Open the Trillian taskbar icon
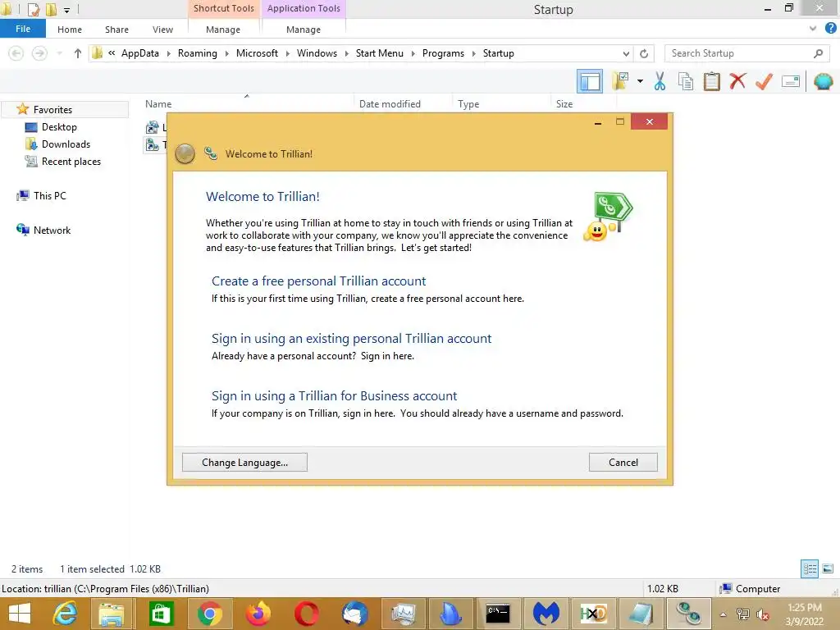The height and width of the screenshot is (630, 840). (689, 614)
